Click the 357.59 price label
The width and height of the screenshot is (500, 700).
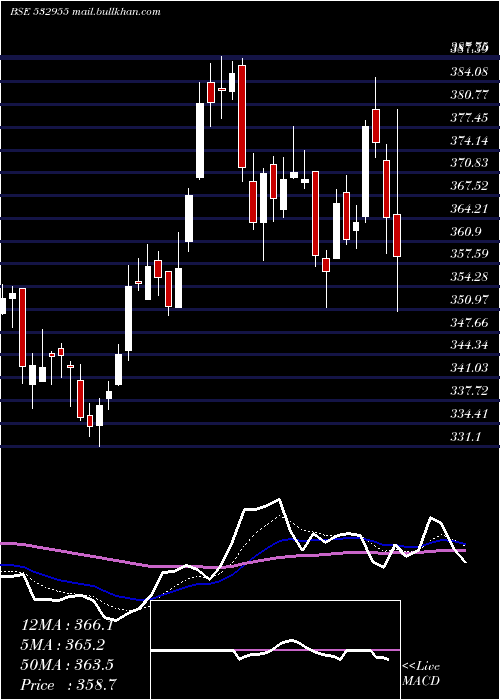click(x=469, y=254)
